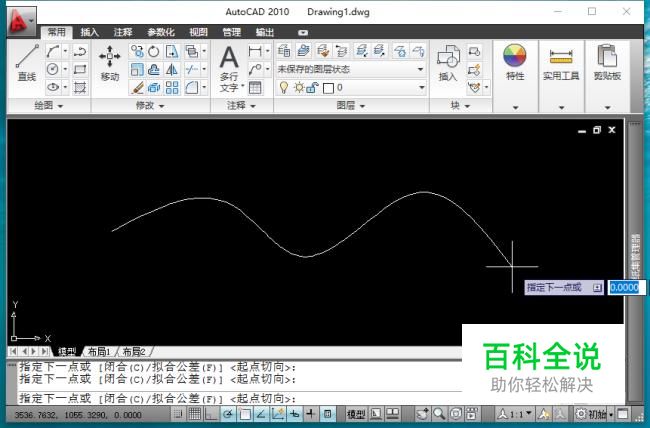
Task: Select the offset tool in the 修改 panel
Action: (154, 69)
